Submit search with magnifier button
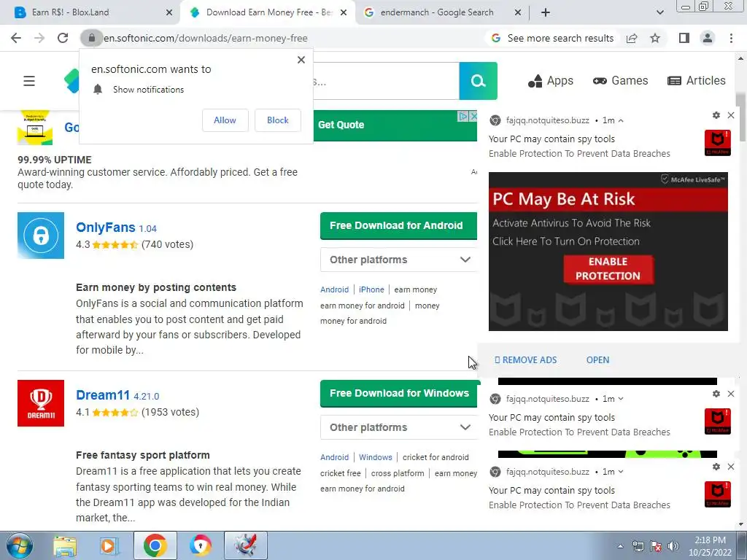The height and width of the screenshot is (560, 747). [478, 81]
